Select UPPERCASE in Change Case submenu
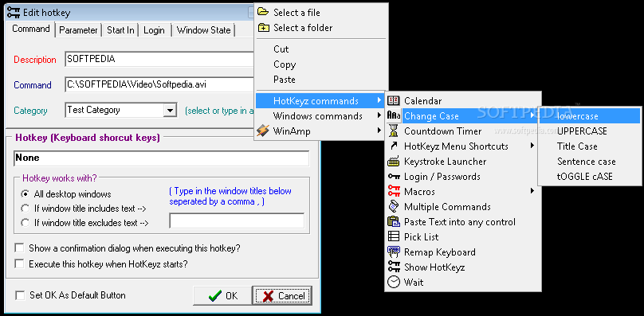The width and height of the screenshot is (644, 316). pos(589,131)
